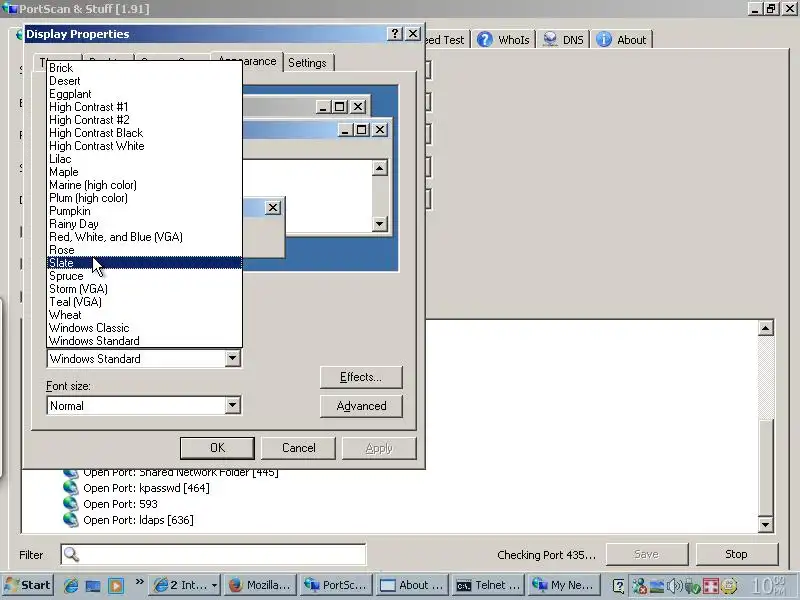The image size is (800, 600).
Task: Choose Desert from the scheme list
Action: [x=144, y=81]
